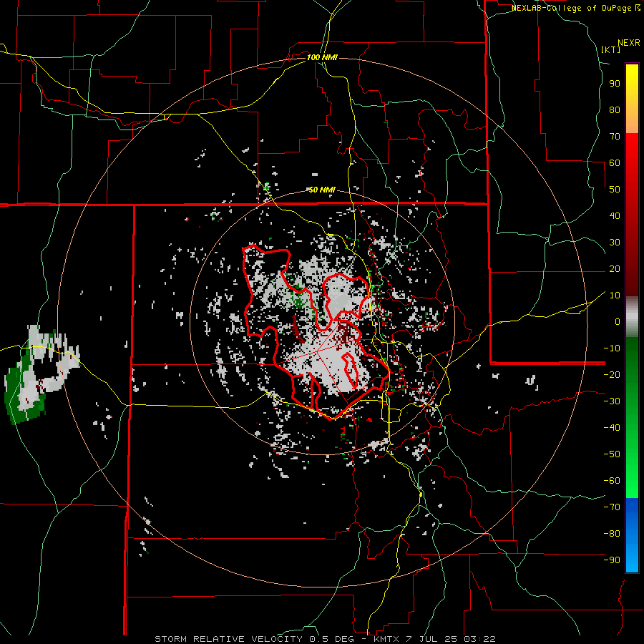Click the '60' value on velocity scale
The width and height of the screenshot is (644, 644).
point(615,162)
